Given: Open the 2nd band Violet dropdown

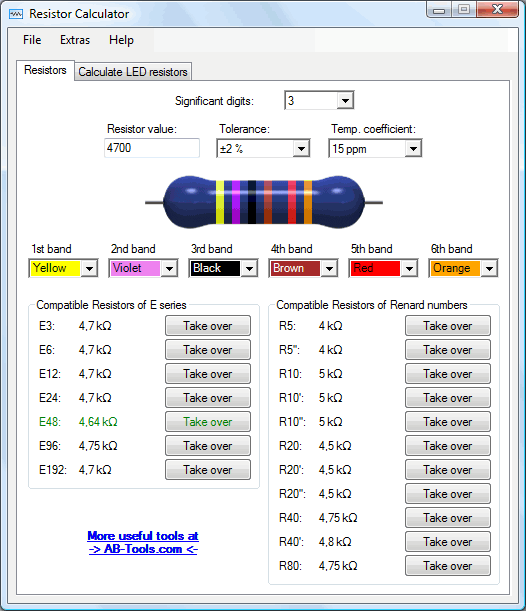Looking at the screenshot, I should pos(169,268).
